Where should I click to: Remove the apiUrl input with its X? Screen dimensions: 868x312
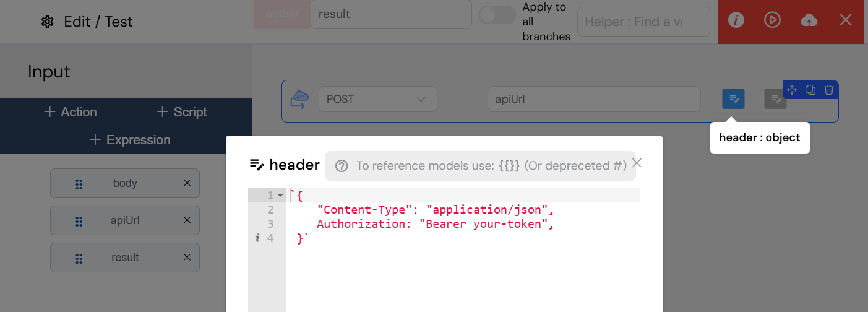187,220
